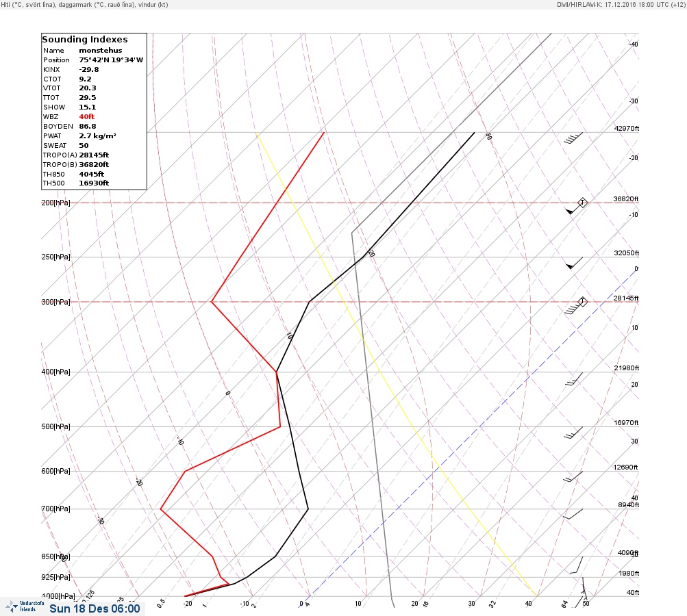Click the TH850 value 4045ft
Viewport: 687px width, 616px height.
click(92, 175)
